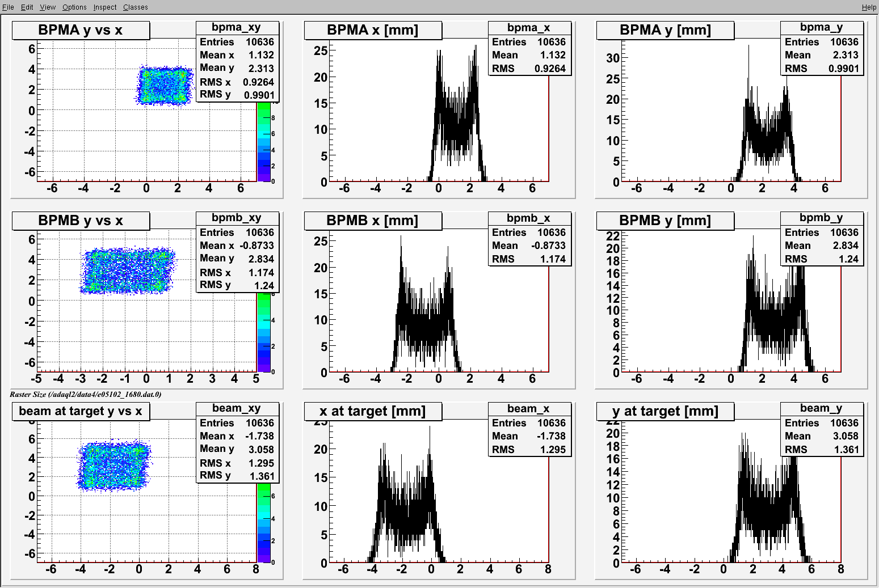
Task: Open the Options menu
Action: (x=74, y=7)
